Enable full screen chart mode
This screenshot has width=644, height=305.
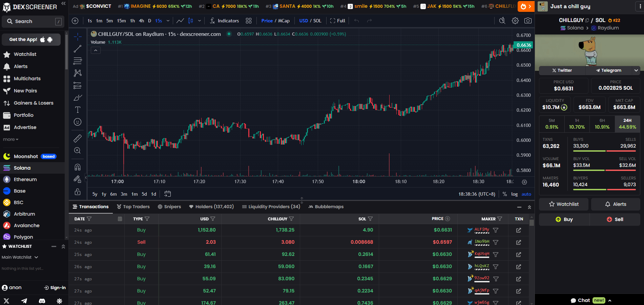[x=337, y=21]
